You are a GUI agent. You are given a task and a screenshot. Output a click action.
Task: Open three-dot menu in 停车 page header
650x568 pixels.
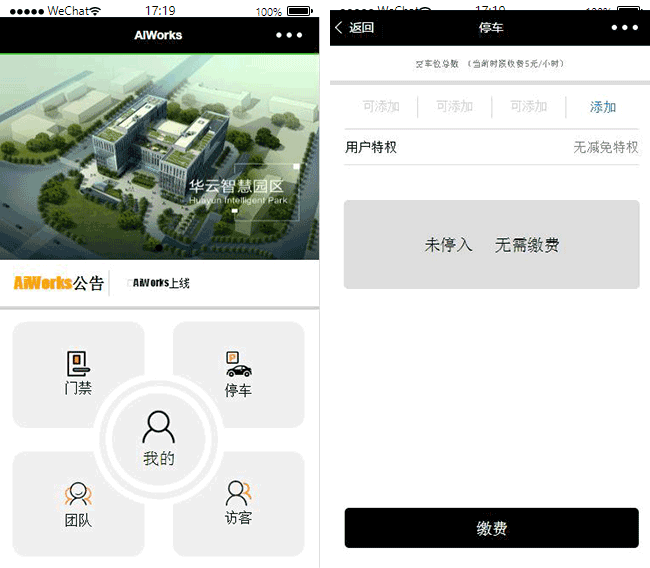[624, 28]
